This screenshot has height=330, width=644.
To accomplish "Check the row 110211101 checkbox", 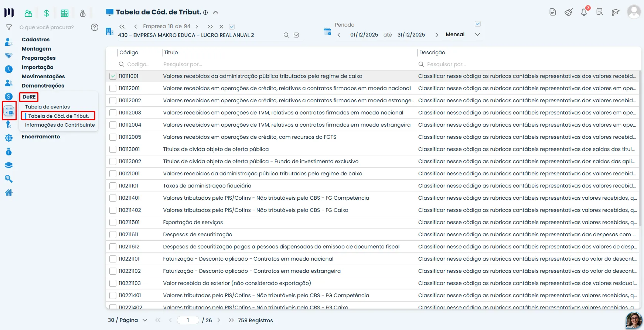I will pyautogui.click(x=113, y=186).
